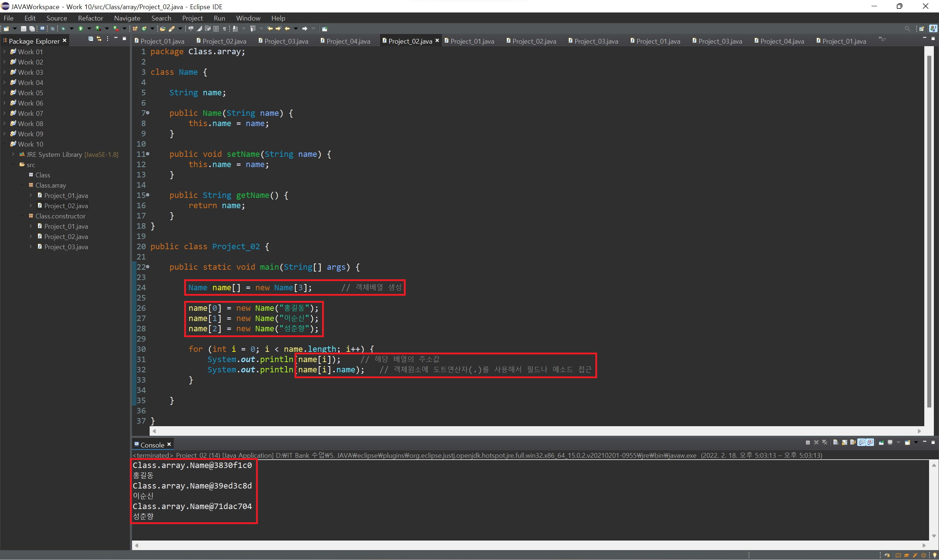The image size is (939, 560).
Task: Click Clear Console icon
Action: (x=836, y=443)
